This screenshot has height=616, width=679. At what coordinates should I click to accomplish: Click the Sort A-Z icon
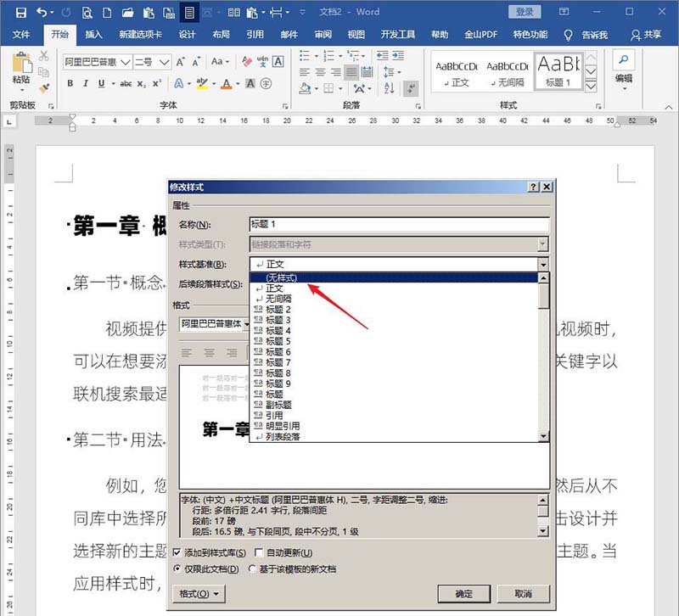(x=389, y=88)
